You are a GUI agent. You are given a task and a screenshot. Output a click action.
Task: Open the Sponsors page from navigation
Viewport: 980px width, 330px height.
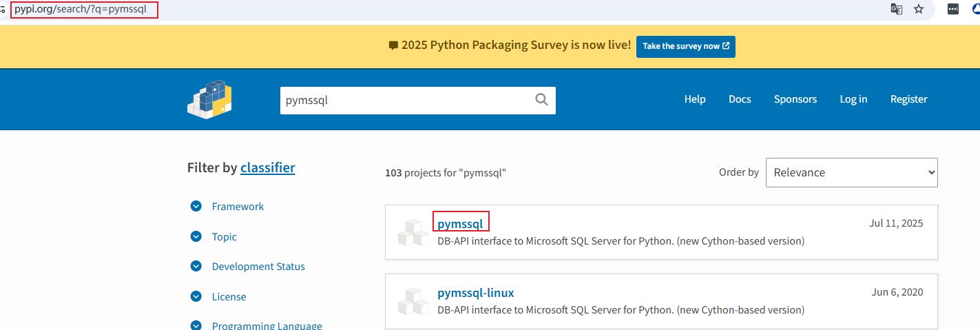pos(795,99)
